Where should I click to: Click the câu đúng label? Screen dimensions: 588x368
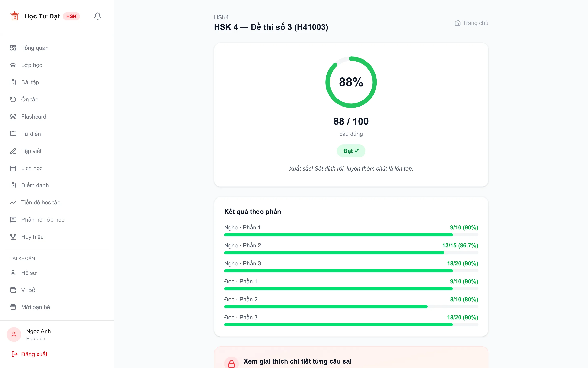tap(351, 134)
